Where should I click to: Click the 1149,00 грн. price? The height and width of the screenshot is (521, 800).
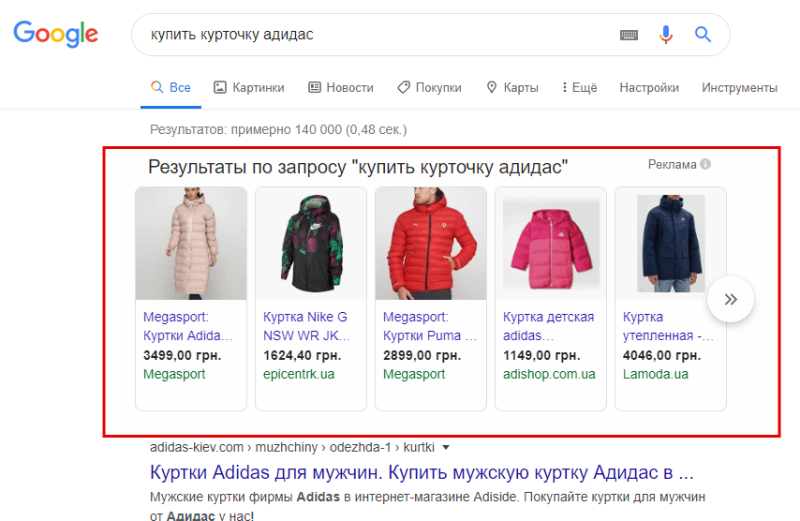click(542, 355)
